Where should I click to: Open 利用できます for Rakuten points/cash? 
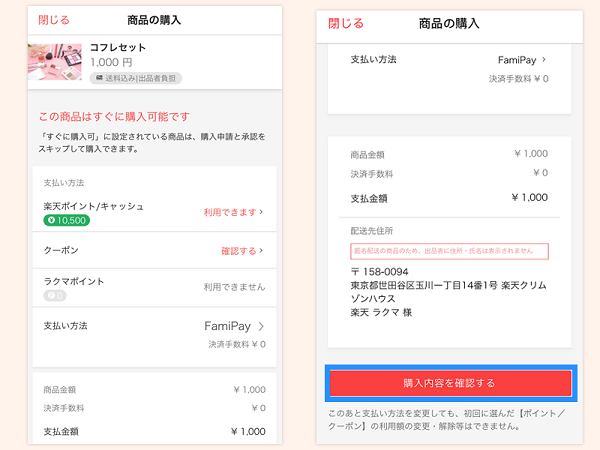(x=230, y=212)
